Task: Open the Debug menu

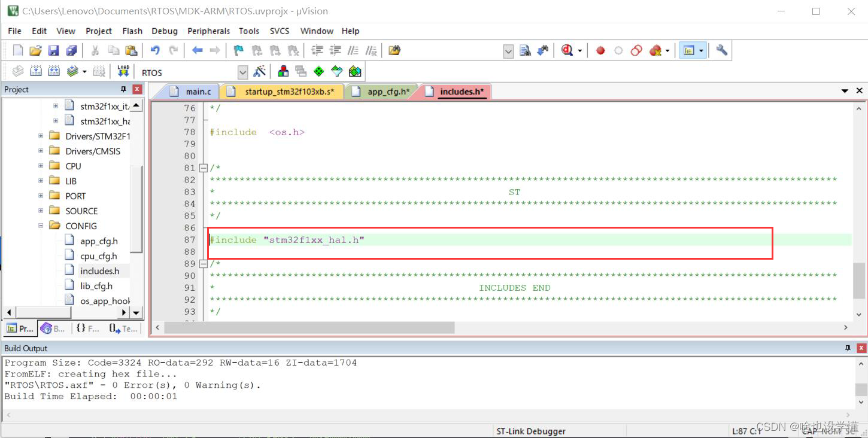Action: [165, 31]
